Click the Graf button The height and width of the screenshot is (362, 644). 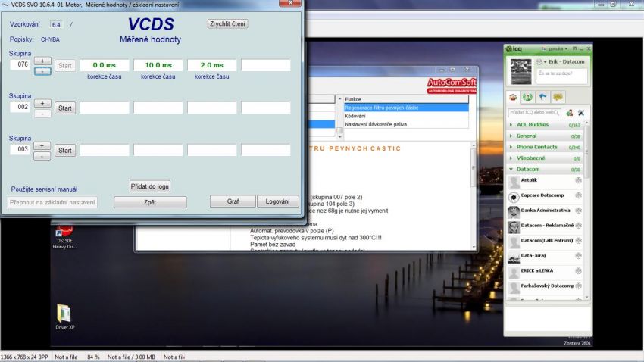(233, 201)
